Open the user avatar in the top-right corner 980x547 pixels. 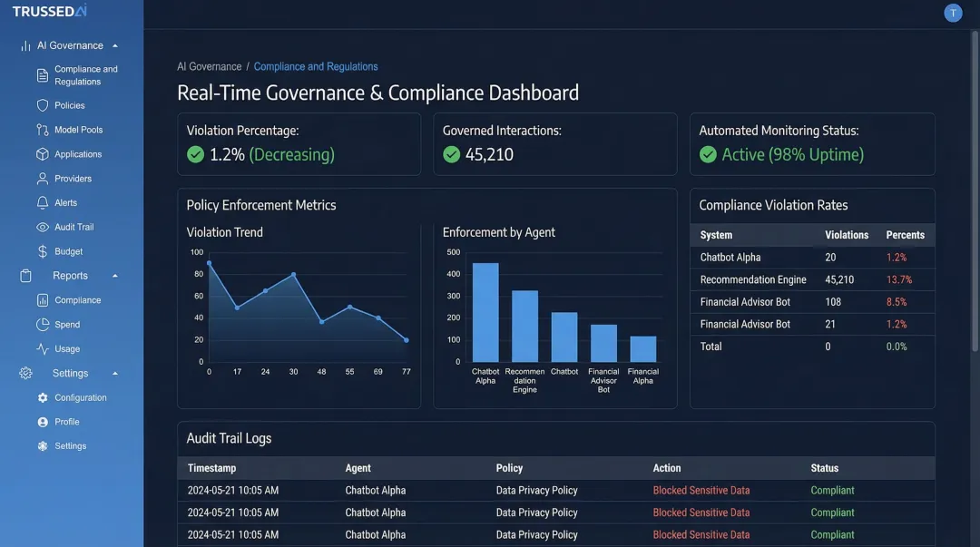coord(953,12)
